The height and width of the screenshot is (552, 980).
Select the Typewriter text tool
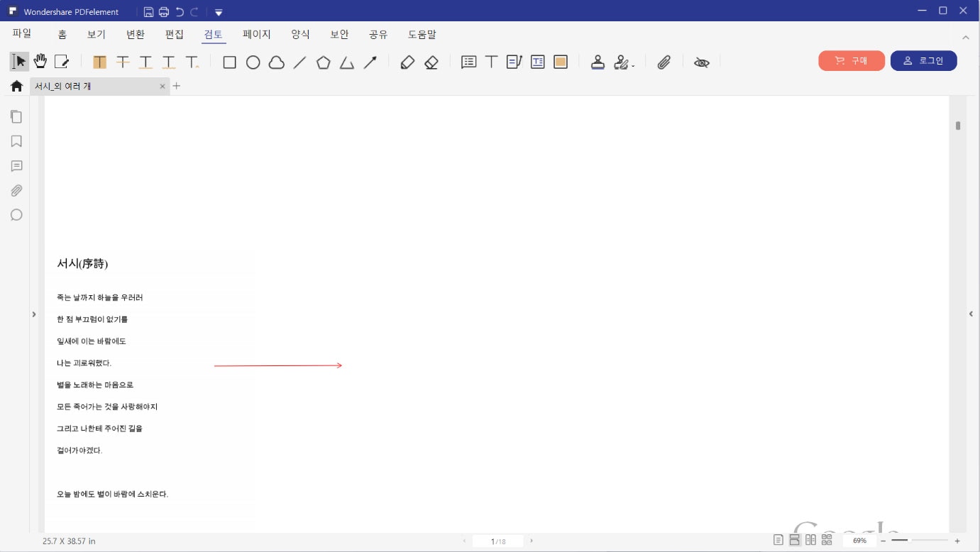pyautogui.click(x=491, y=62)
